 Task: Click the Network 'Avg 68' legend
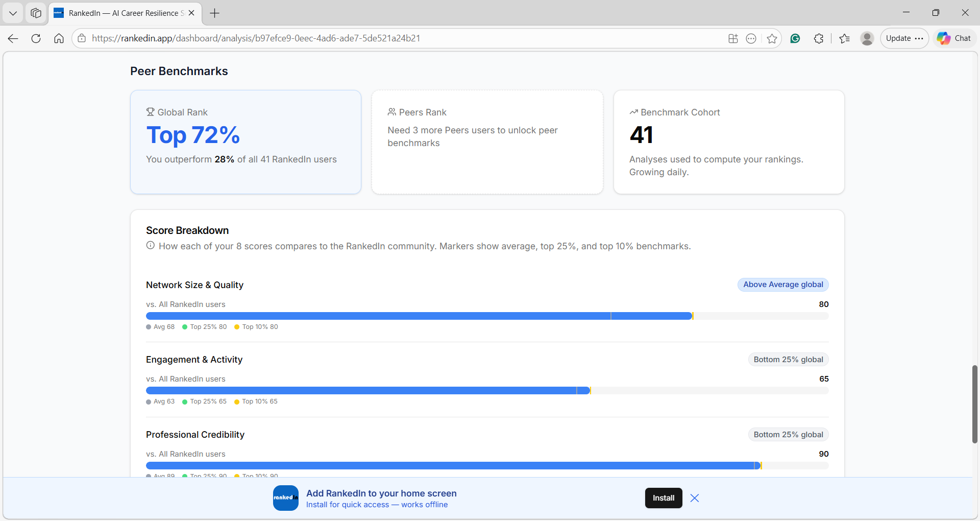click(x=160, y=327)
